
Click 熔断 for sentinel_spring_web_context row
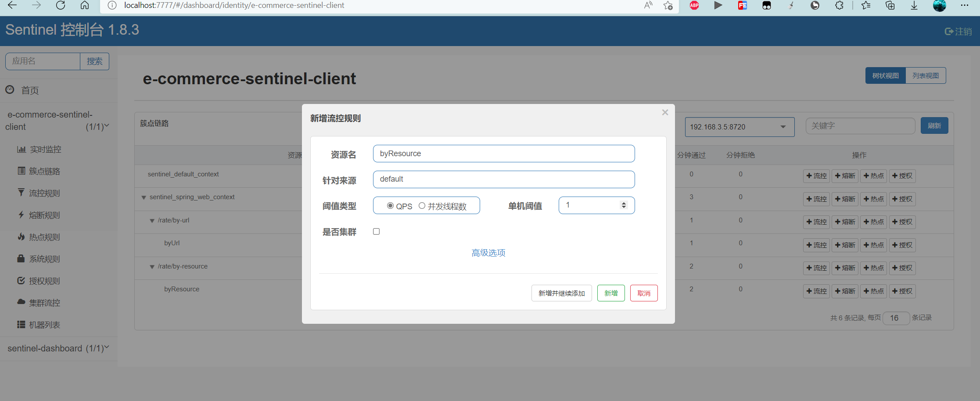(x=845, y=199)
